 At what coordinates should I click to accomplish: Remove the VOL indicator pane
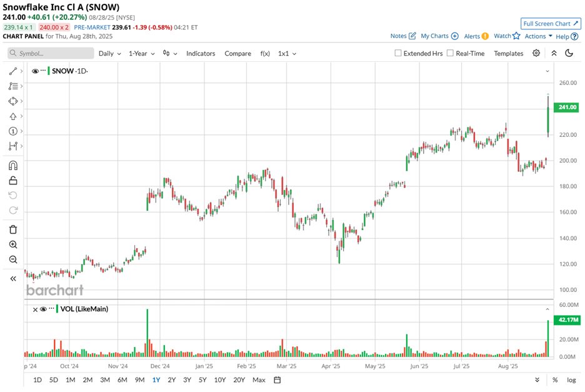pyautogui.click(x=35, y=309)
